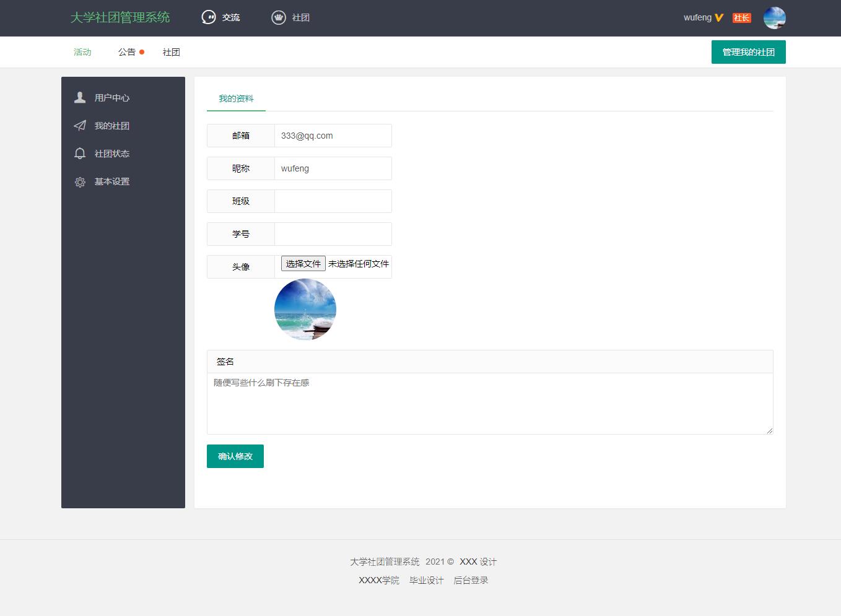Click the 选择文件 file upload button
The width and height of the screenshot is (841, 616).
[x=303, y=263]
